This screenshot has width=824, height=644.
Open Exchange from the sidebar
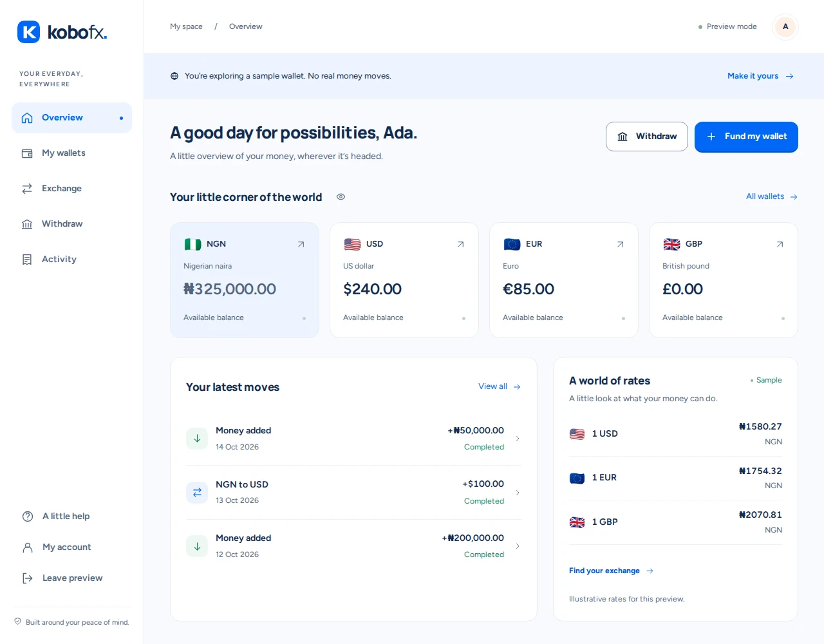71,189
